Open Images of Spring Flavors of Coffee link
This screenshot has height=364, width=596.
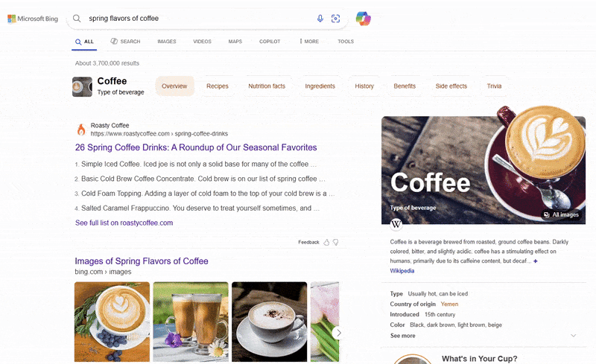point(142,261)
